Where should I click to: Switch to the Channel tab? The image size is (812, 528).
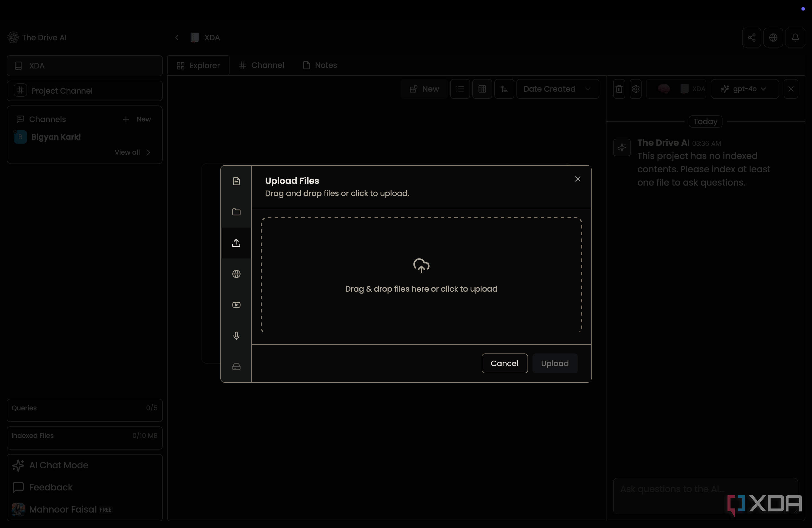point(261,65)
